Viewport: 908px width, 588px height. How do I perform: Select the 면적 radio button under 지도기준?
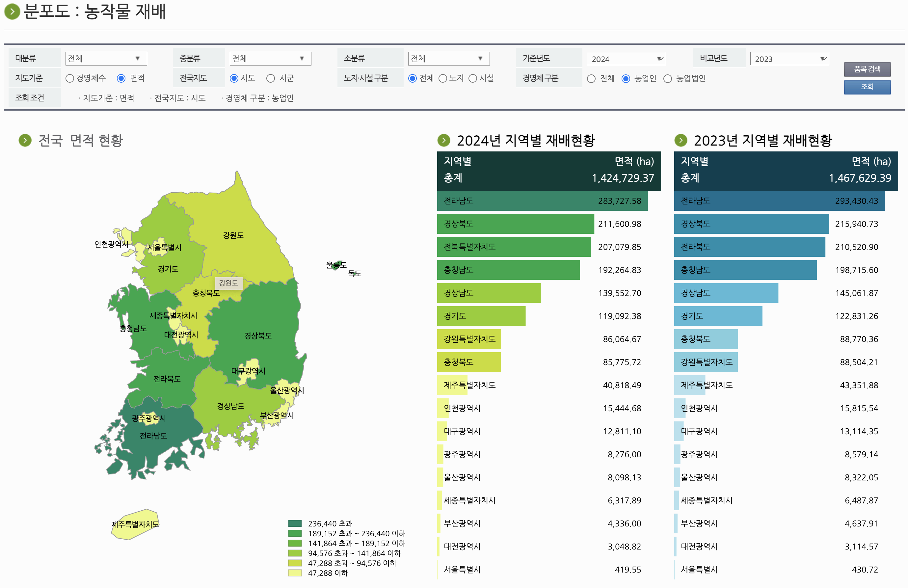(121, 78)
